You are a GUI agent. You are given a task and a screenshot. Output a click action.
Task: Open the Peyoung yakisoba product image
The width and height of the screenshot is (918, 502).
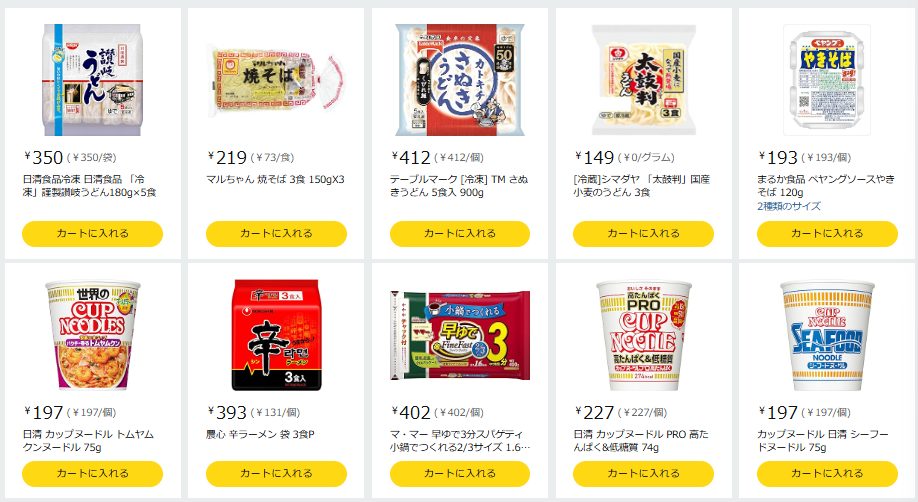tap(827, 80)
